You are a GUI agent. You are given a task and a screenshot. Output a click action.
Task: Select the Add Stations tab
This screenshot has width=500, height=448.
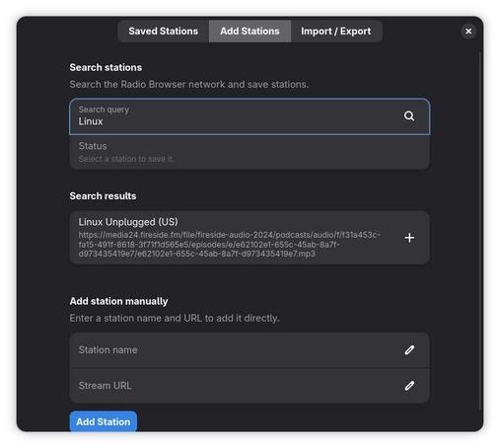[x=250, y=32]
